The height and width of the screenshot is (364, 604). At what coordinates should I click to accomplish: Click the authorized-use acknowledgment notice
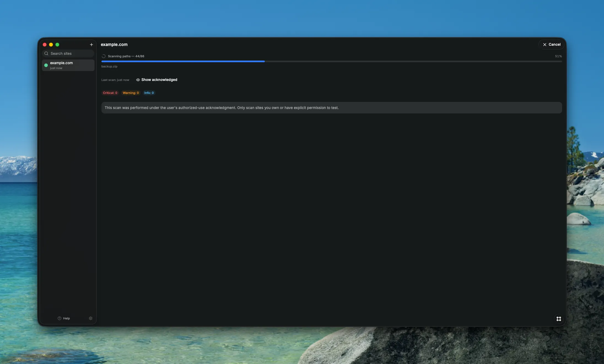point(331,108)
